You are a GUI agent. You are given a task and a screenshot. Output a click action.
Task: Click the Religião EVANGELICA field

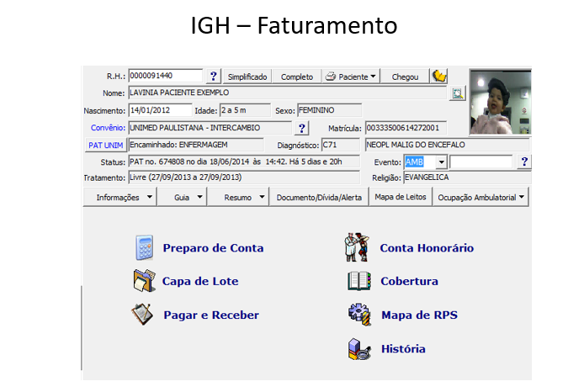coord(467,177)
